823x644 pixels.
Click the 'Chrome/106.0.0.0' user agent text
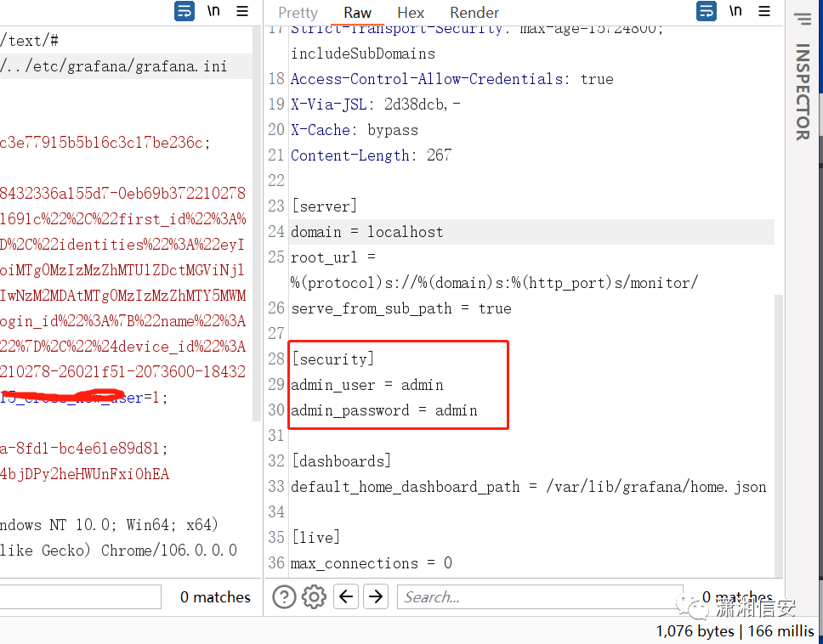(x=169, y=551)
